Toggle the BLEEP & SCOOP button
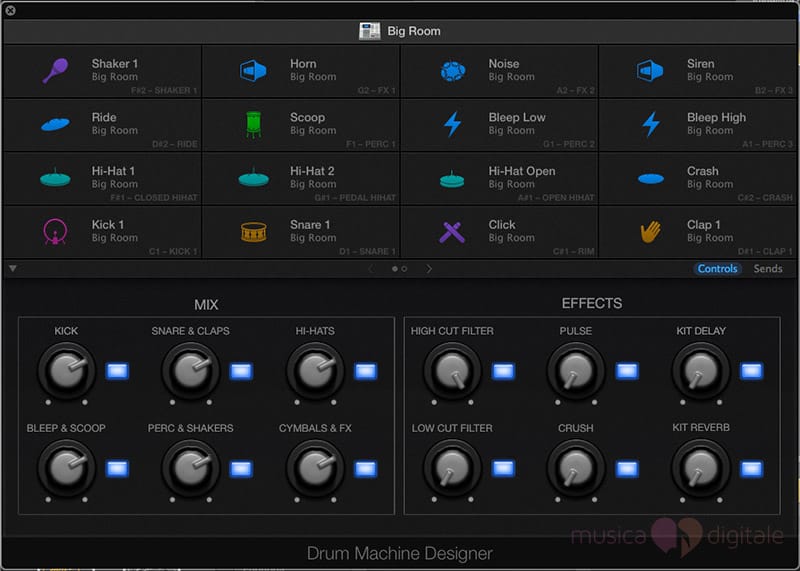The width and height of the screenshot is (800, 571). point(117,468)
